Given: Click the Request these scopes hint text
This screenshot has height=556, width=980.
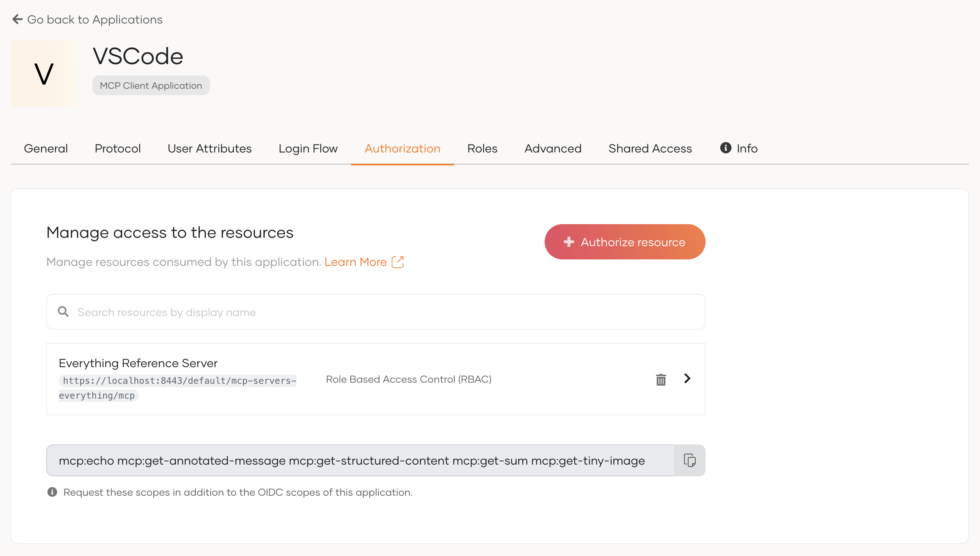Looking at the screenshot, I should pyautogui.click(x=238, y=492).
